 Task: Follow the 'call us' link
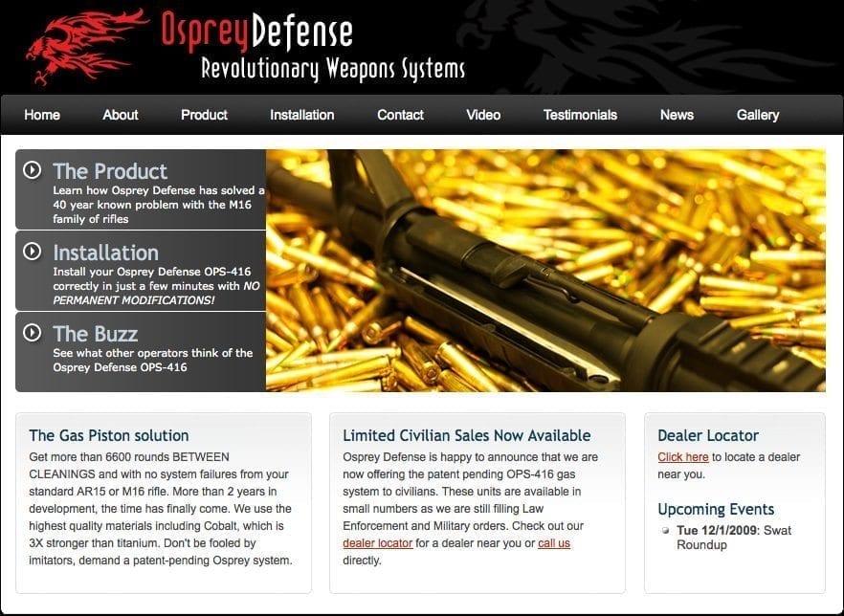pyautogui.click(x=554, y=543)
